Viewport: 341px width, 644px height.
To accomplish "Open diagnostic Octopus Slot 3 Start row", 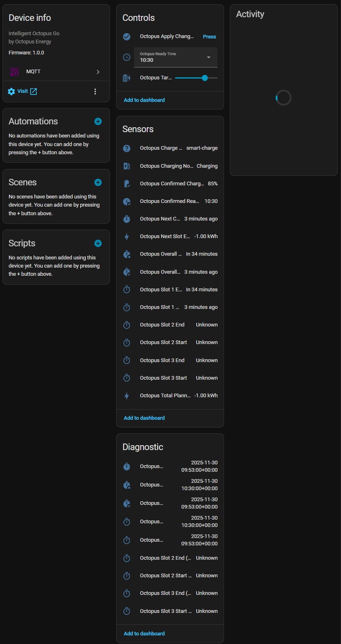I will coord(170,611).
